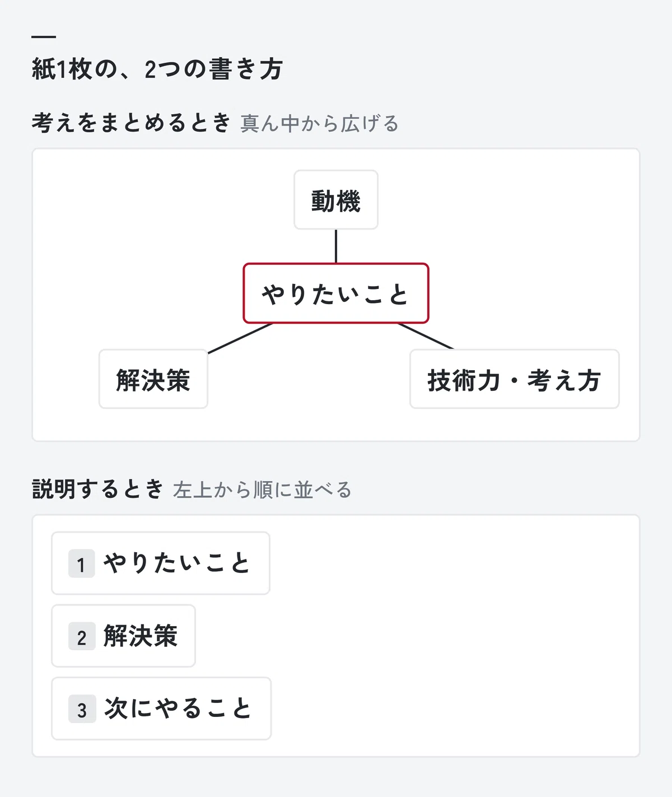Select list item やりたいこと

(x=161, y=563)
